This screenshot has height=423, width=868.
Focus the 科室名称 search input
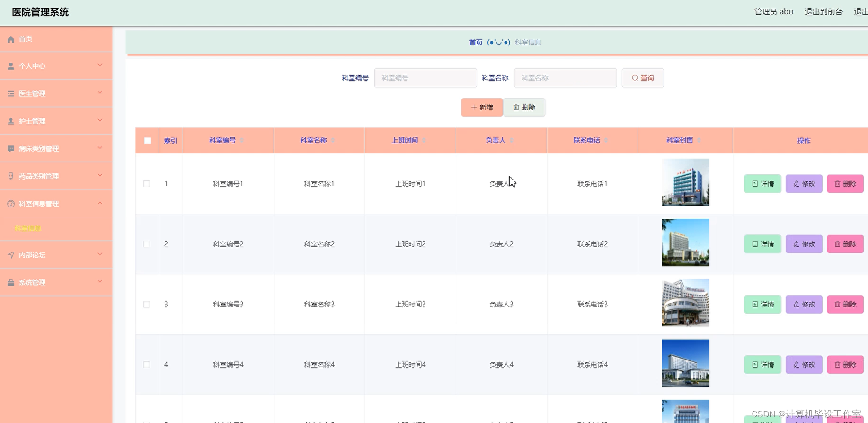[566, 78]
